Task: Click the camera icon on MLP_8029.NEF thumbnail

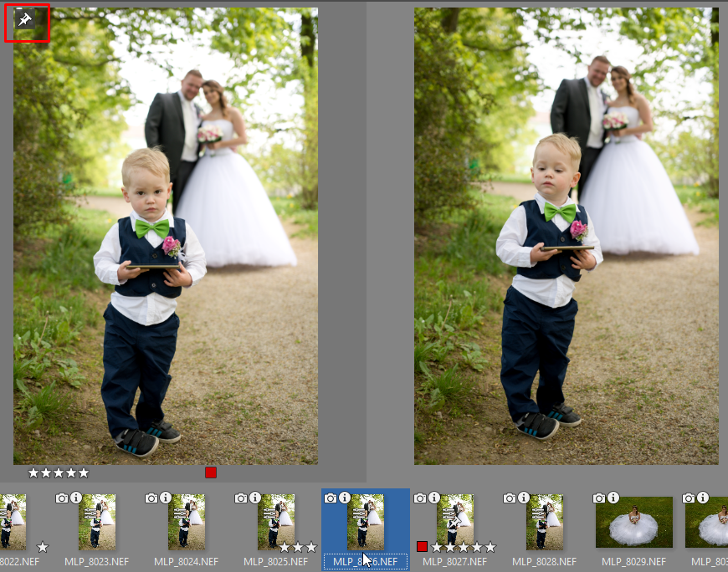Action: 599,498
